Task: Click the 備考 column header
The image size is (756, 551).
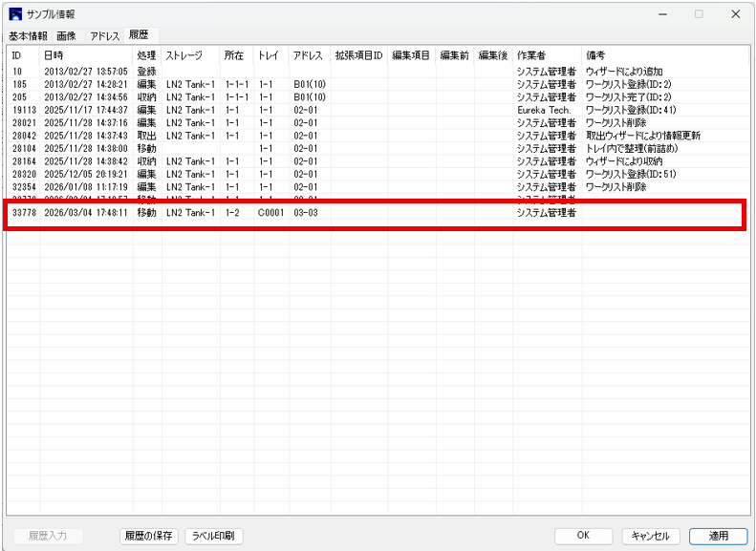Action: pyautogui.click(x=664, y=55)
